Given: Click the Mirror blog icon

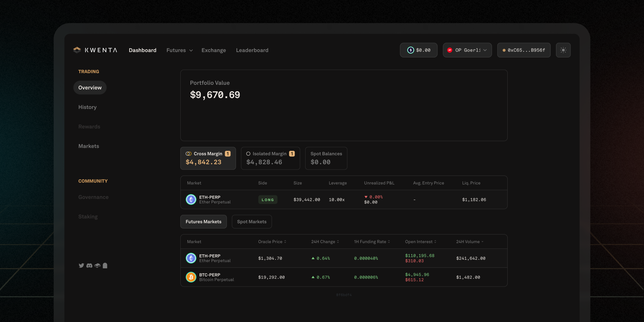Looking at the screenshot, I should 105,265.
